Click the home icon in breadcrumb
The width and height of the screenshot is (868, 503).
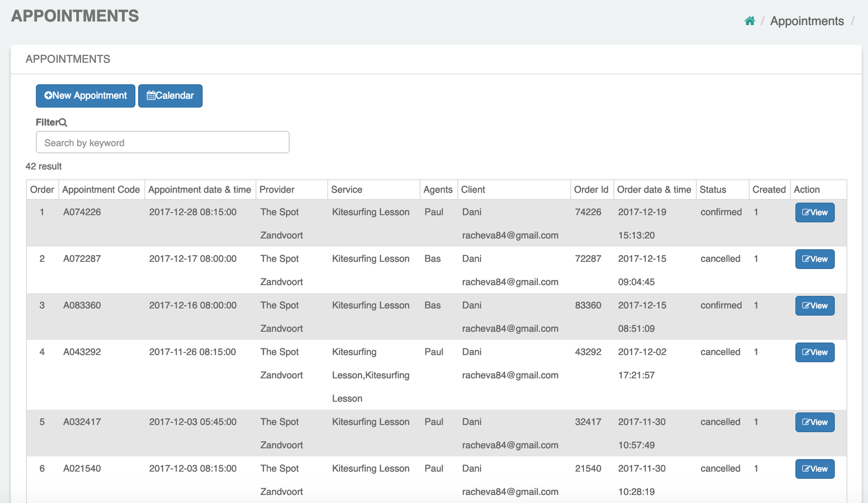[750, 21]
